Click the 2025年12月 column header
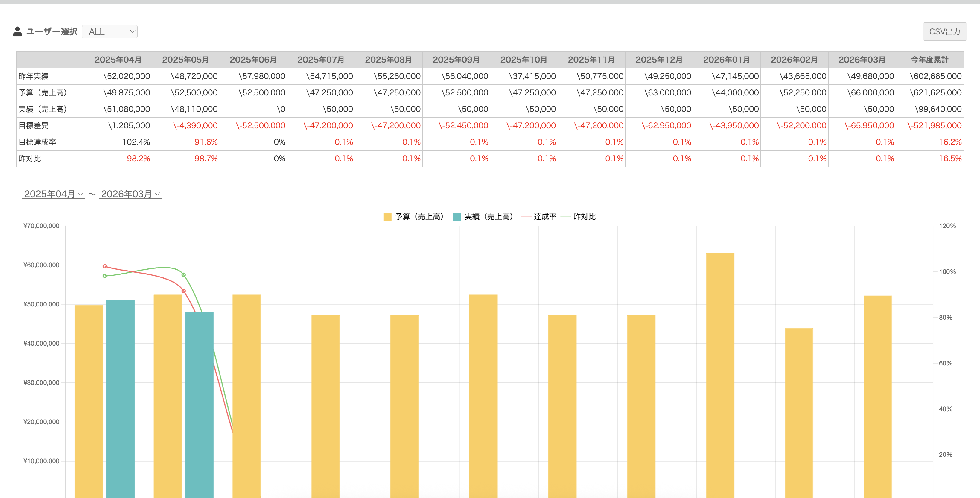This screenshot has height=498, width=980. click(x=659, y=60)
